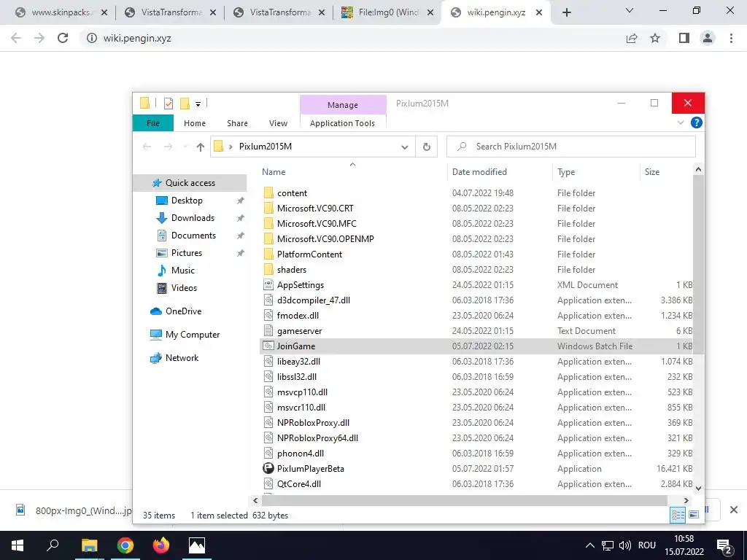Select the shaders folder
Viewport: 747px width, 560px height.
[x=292, y=270]
